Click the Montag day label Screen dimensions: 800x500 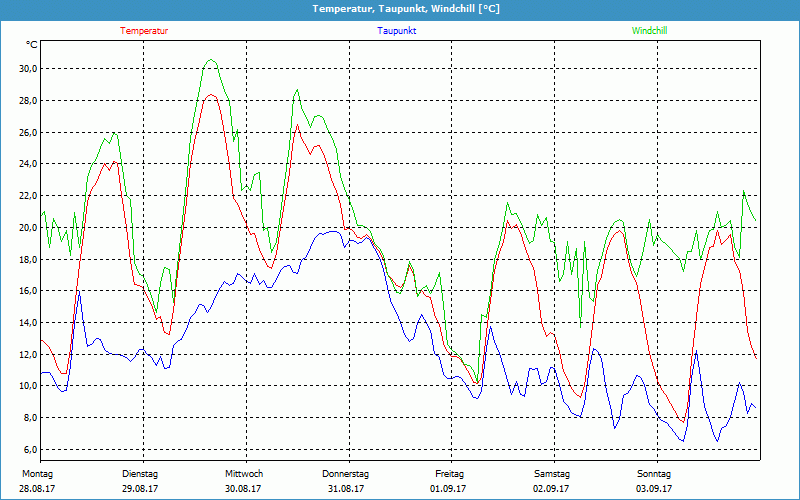(x=37, y=474)
